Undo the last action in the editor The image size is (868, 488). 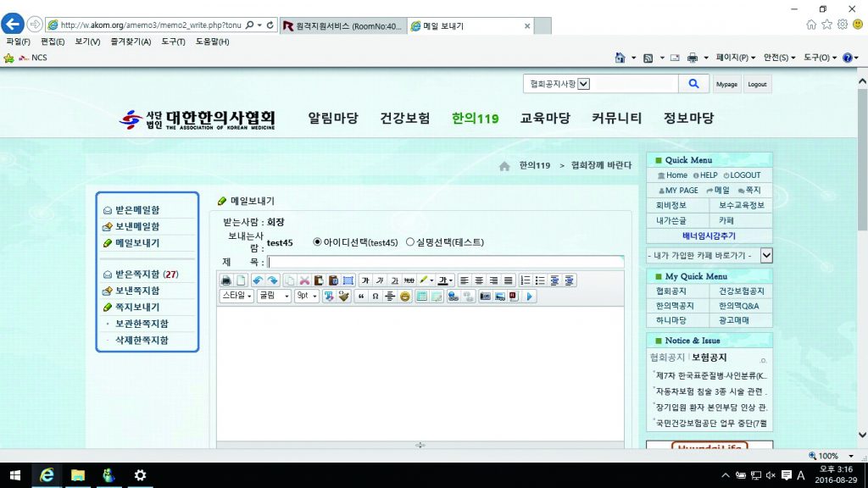tap(258, 280)
